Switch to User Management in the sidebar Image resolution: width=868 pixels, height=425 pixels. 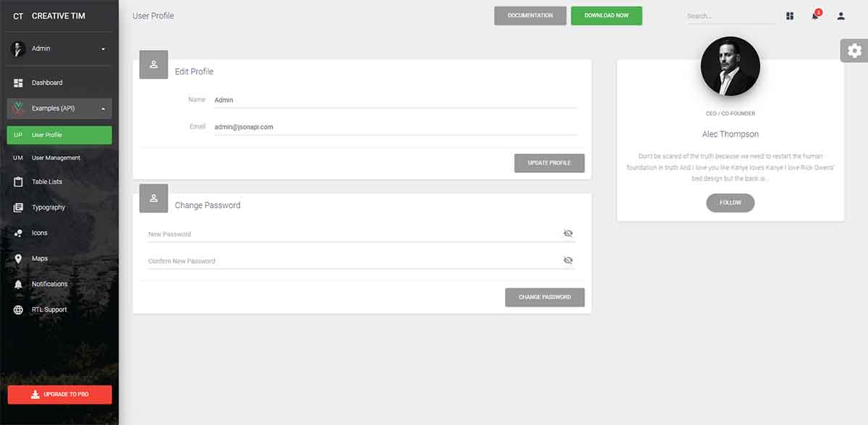click(x=59, y=157)
